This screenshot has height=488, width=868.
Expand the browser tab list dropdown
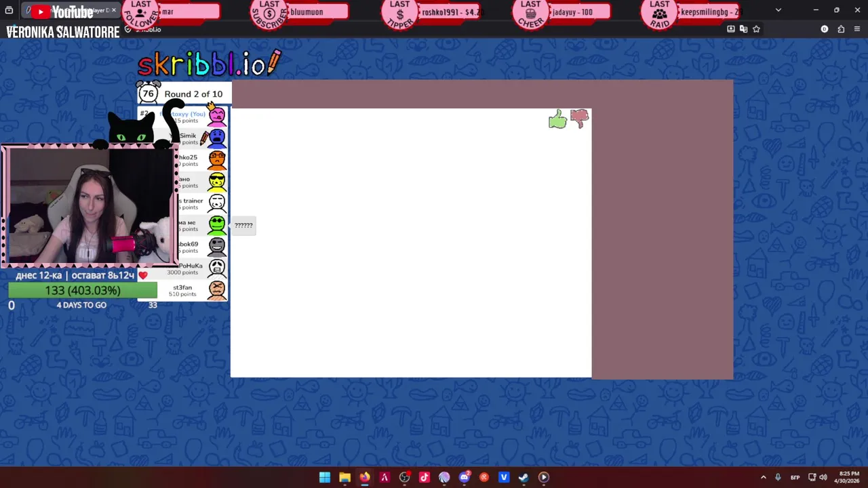[x=778, y=10]
